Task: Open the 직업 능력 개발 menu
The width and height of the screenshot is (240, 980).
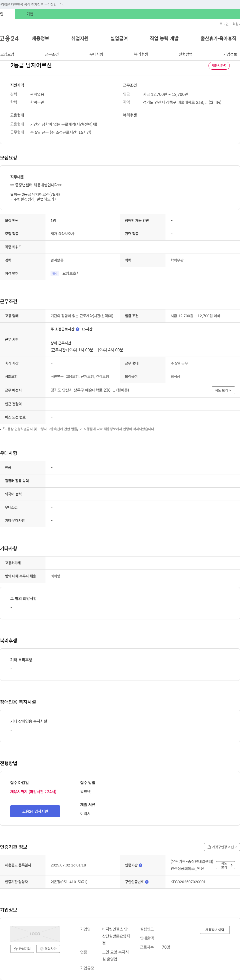Action: coord(164,38)
